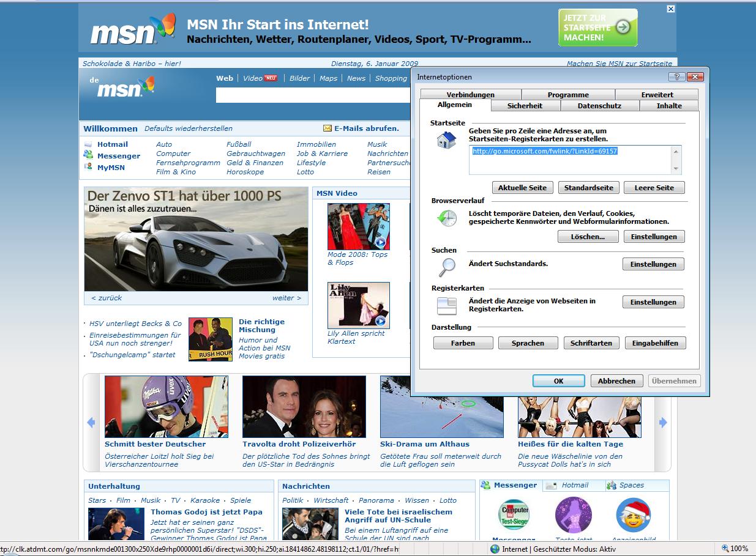Click Defaults wiederherstellen link
The width and height of the screenshot is (756, 556).
coord(189,128)
